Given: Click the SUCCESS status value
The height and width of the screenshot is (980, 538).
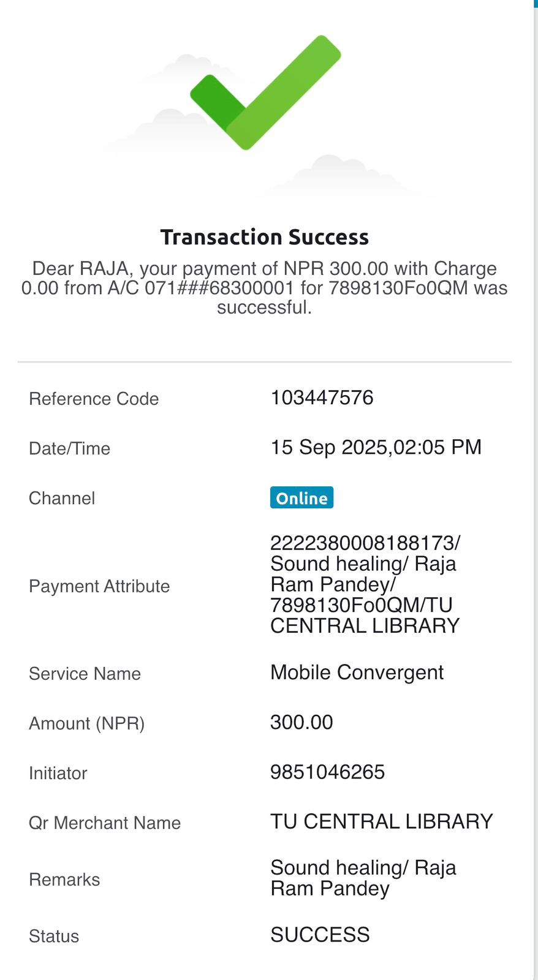Looking at the screenshot, I should click(x=320, y=935).
